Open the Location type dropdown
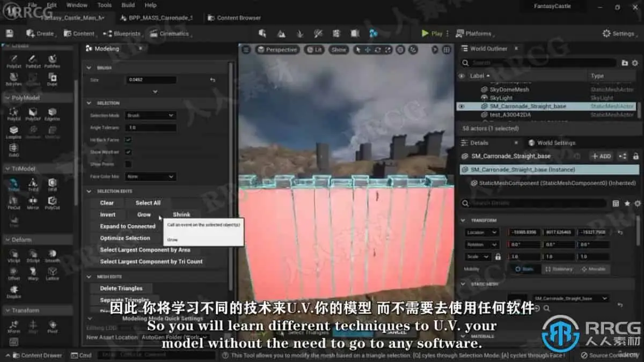 tap(482, 232)
